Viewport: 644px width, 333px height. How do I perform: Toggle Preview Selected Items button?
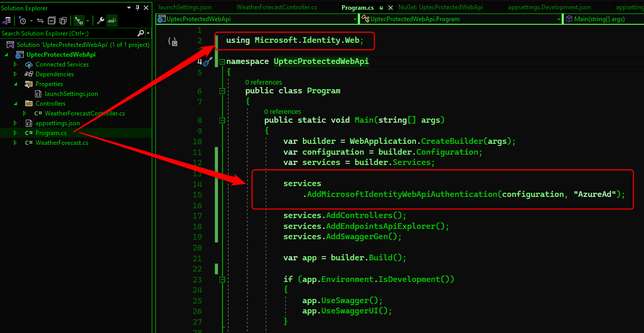tap(112, 21)
